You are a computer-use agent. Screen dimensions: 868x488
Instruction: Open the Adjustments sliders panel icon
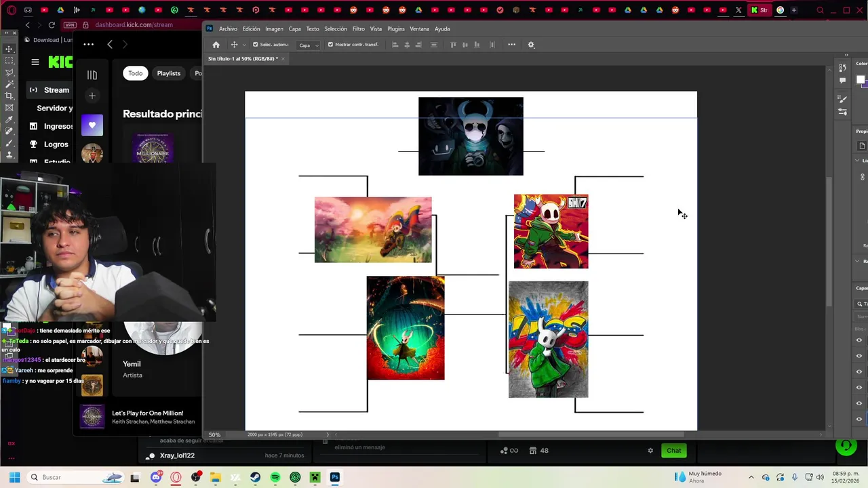coord(842,112)
